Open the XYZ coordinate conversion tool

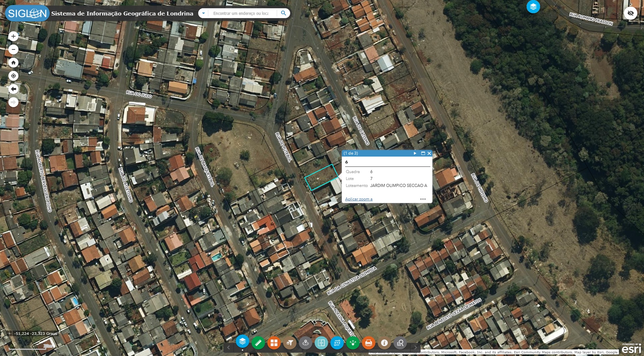(x=337, y=343)
